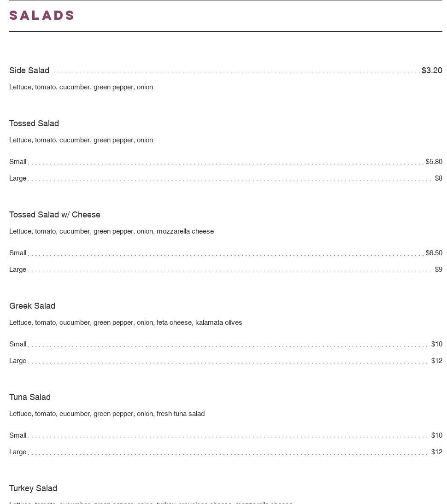Select the Tuna Salad item title
This screenshot has height=504, width=447.
click(x=30, y=397)
